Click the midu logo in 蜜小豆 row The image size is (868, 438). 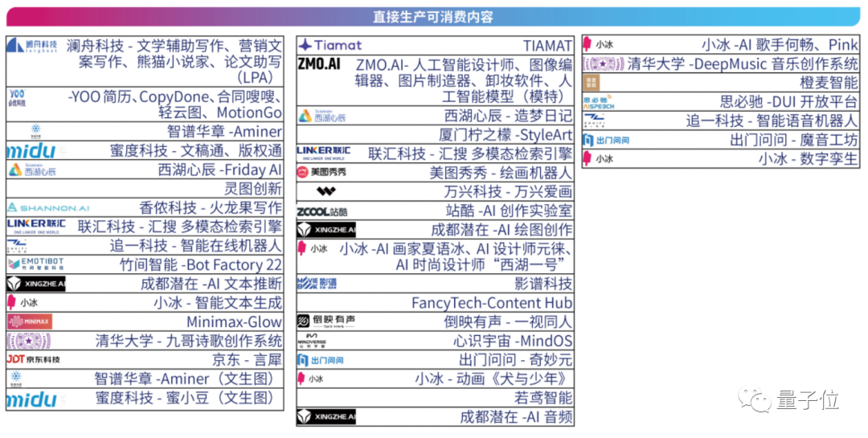click(31, 399)
